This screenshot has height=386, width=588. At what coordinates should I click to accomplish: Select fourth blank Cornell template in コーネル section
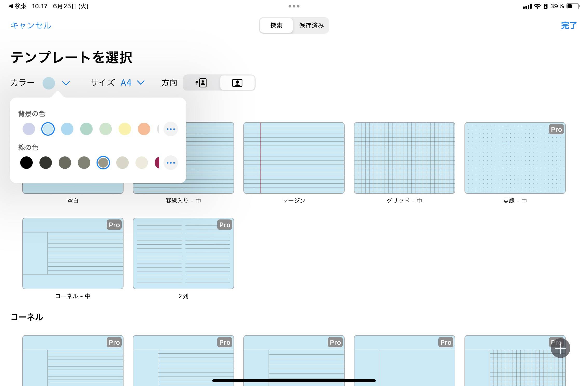click(x=405, y=361)
